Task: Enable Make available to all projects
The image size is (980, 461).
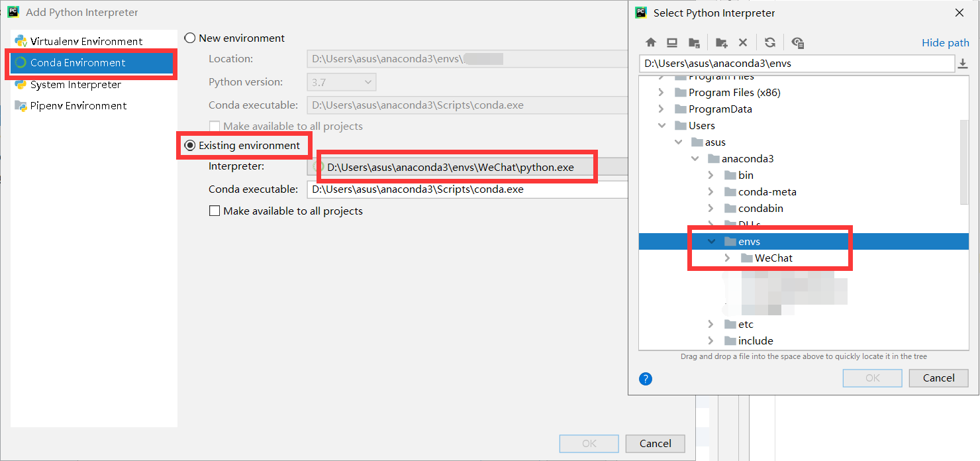Action: click(x=215, y=211)
